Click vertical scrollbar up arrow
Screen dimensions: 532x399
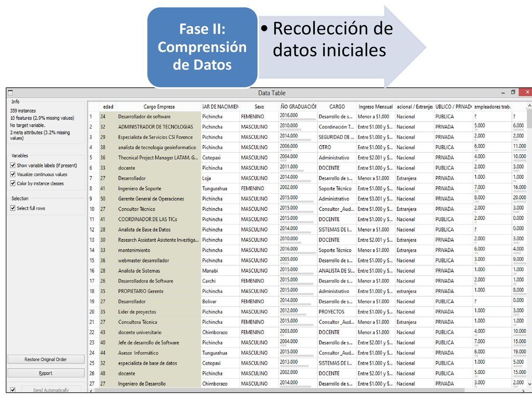tap(529, 106)
